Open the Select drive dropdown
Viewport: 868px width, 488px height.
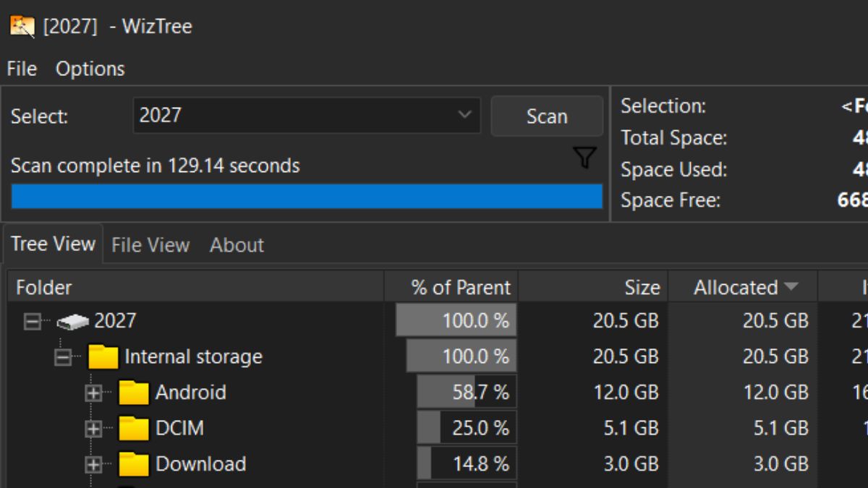tap(307, 116)
